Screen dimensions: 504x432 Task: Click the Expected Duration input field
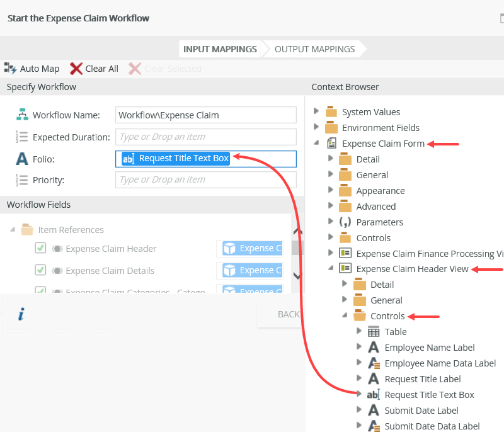click(206, 137)
